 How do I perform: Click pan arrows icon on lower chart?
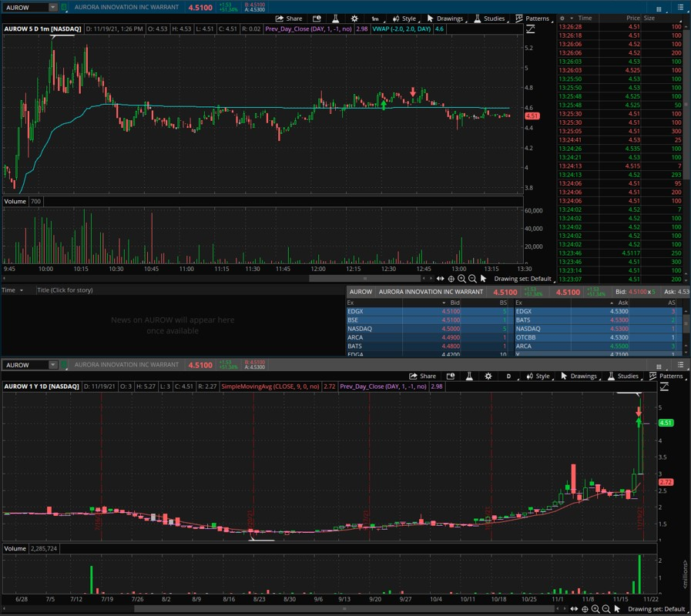tap(575, 609)
